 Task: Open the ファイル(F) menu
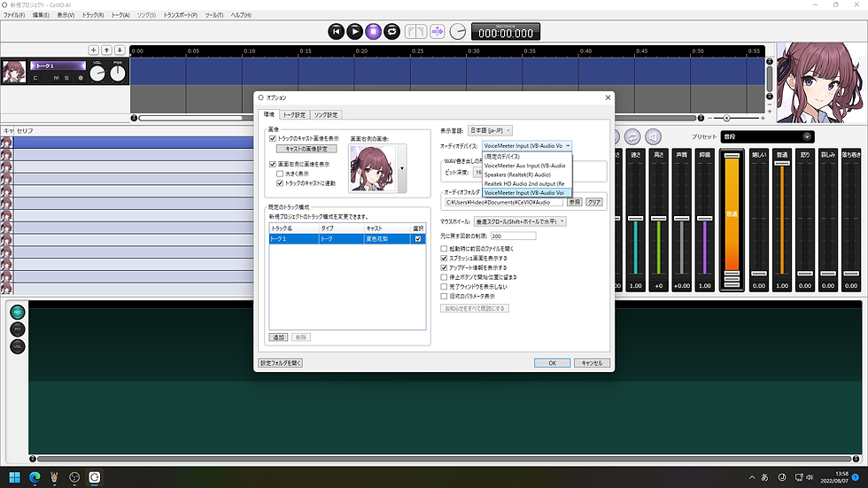[14, 15]
